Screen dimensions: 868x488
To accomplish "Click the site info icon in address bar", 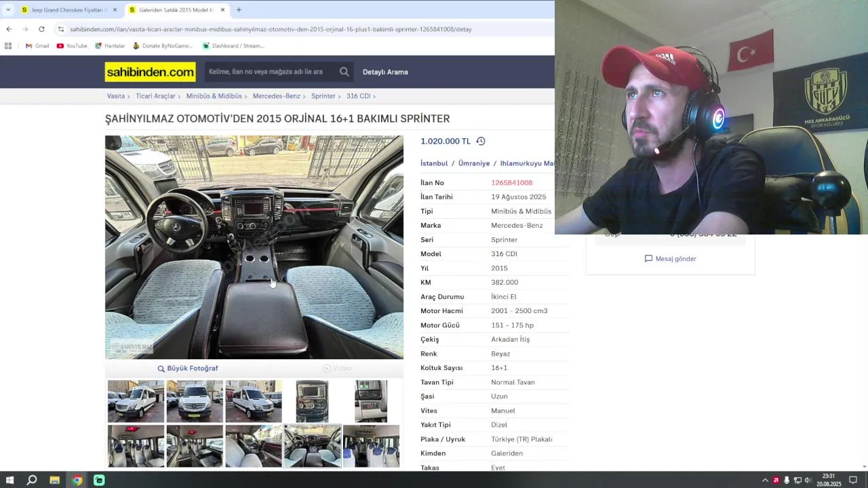I will (x=61, y=29).
